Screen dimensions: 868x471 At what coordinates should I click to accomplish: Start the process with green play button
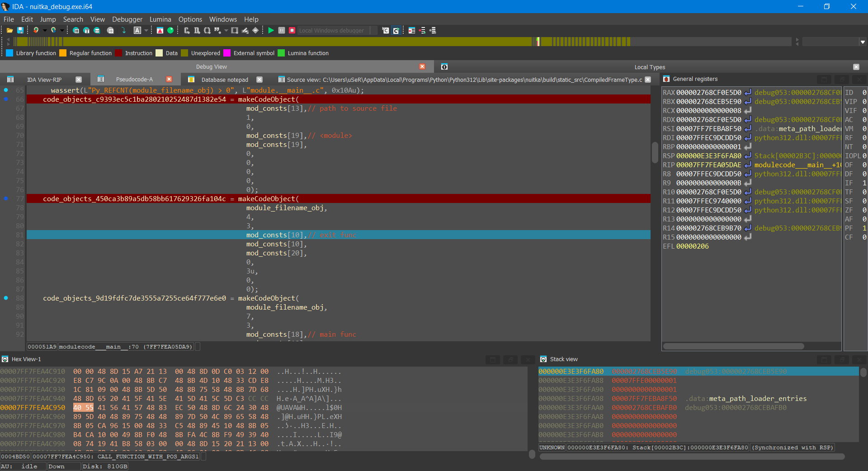click(271, 30)
